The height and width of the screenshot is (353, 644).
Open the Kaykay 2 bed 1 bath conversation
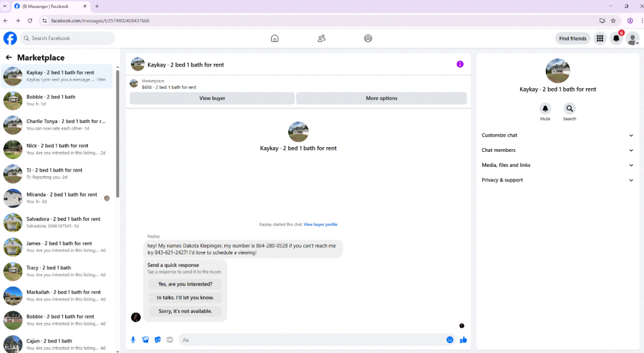(x=57, y=76)
